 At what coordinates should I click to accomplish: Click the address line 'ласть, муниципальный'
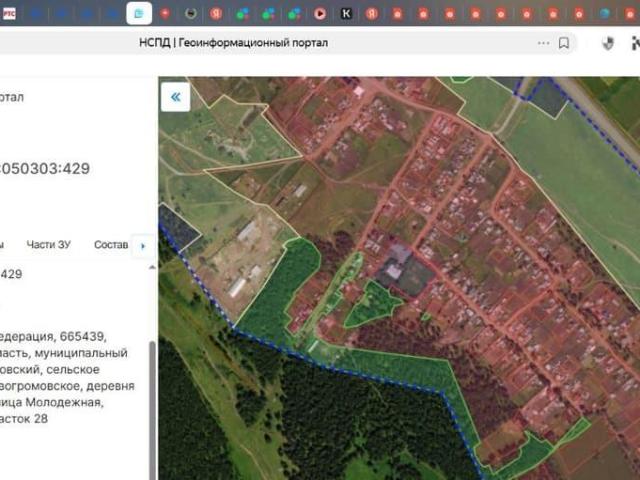pyautogui.click(x=64, y=353)
